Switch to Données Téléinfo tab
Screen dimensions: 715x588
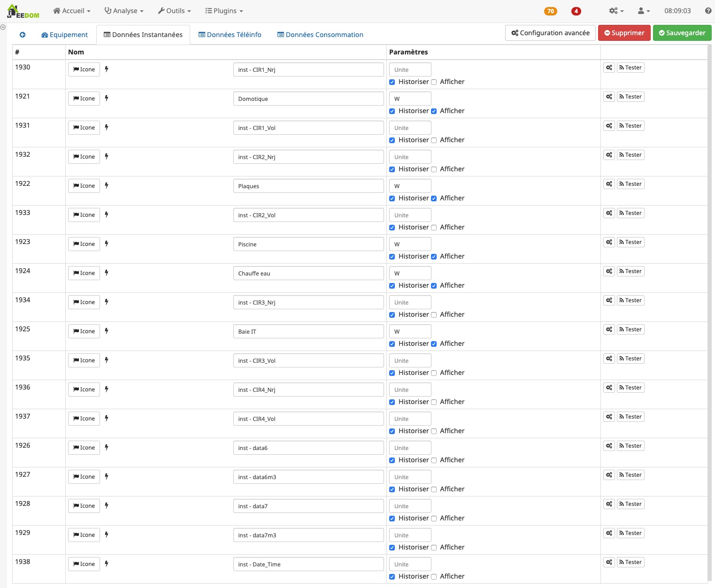pyautogui.click(x=230, y=35)
